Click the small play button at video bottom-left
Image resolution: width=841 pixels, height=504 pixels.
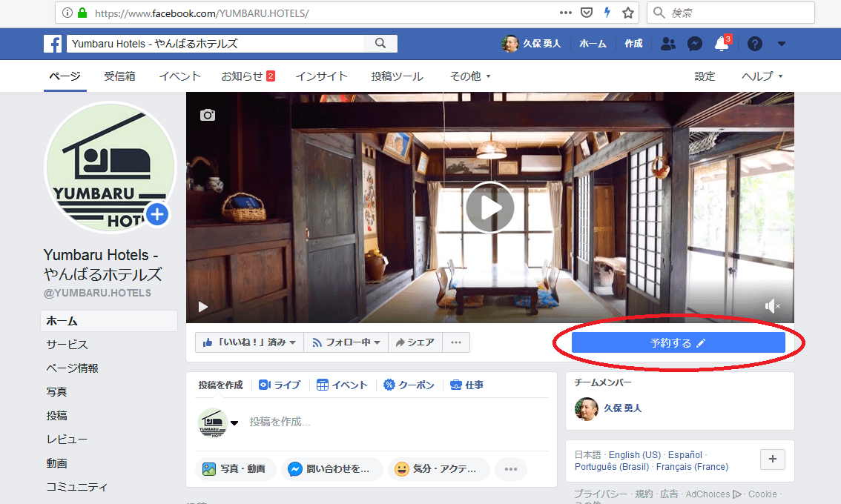point(203,307)
